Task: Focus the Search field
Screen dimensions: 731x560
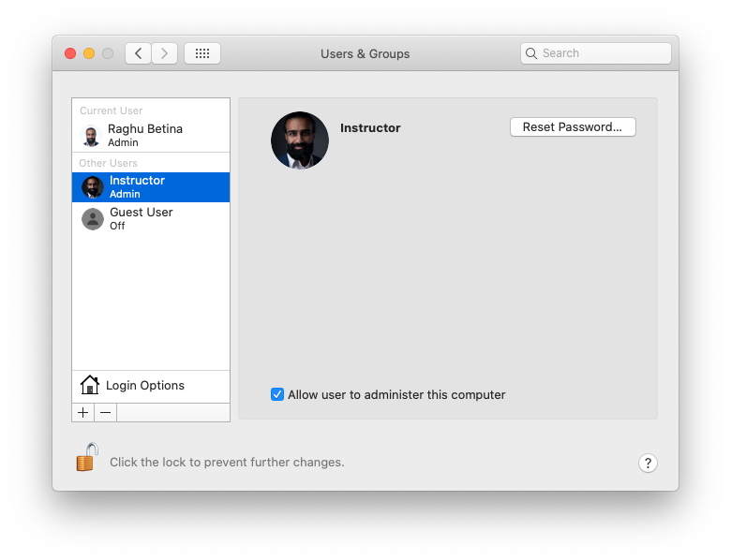Action: coord(596,53)
